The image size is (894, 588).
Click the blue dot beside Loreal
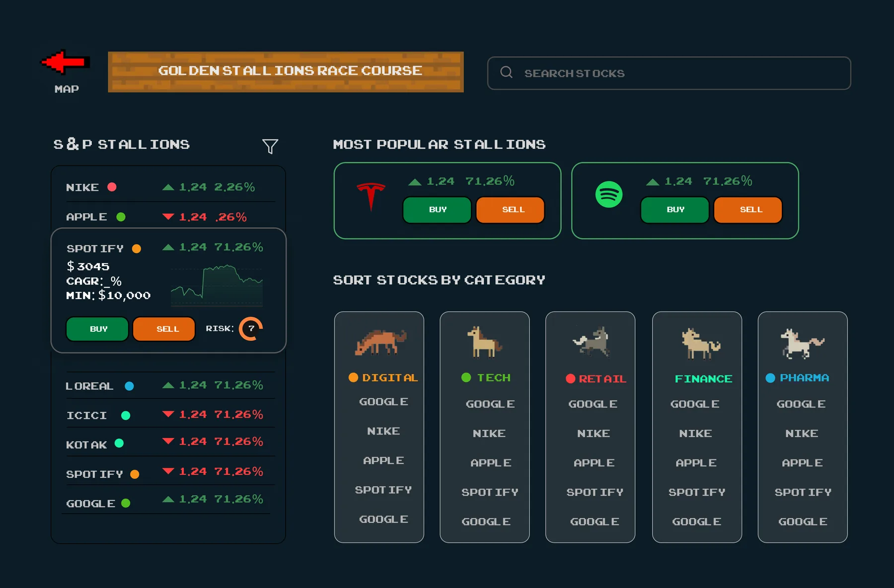tap(129, 386)
